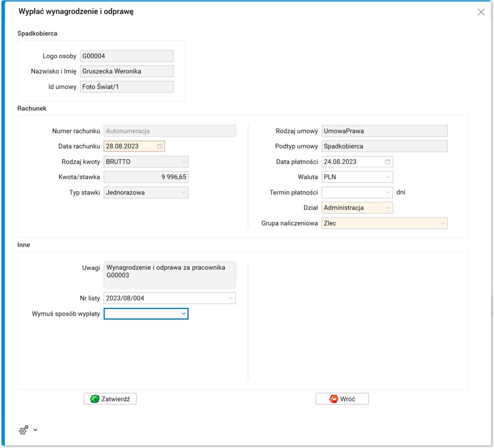Expand Wymuś sposób wypłaty dropdown
The width and height of the screenshot is (494, 448).
183,314
